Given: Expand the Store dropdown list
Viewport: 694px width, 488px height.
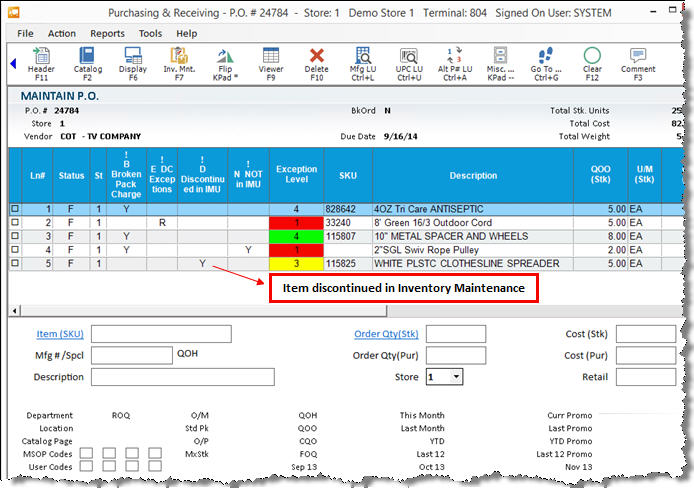Looking at the screenshot, I should coord(456,377).
